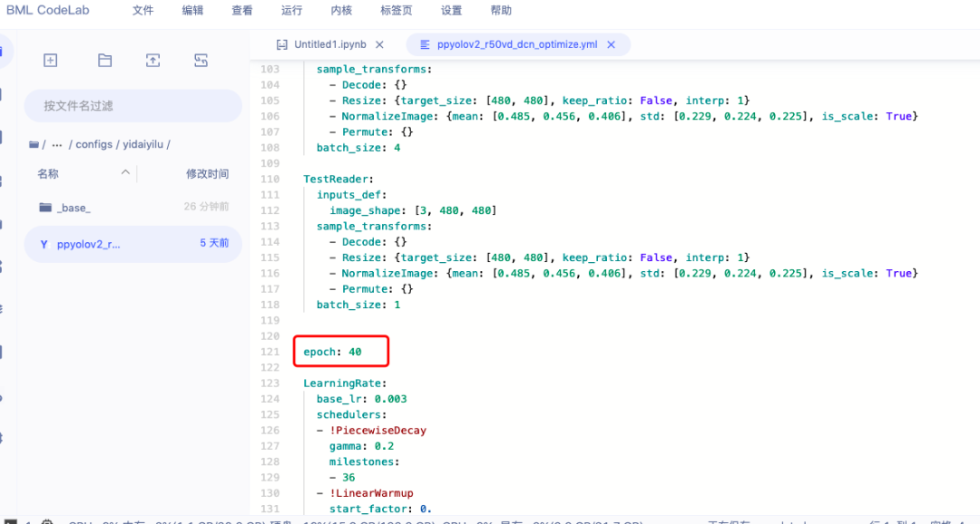Click the 'batch_size: 1' line
This screenshot has height=524, width=980.
(x=358, y=305)
